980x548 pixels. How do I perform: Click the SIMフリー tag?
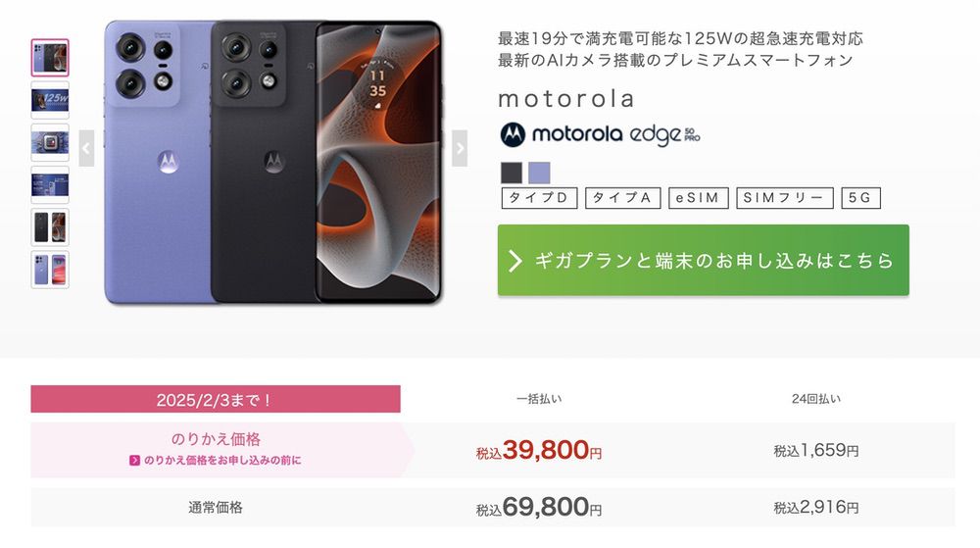point(785,198)
